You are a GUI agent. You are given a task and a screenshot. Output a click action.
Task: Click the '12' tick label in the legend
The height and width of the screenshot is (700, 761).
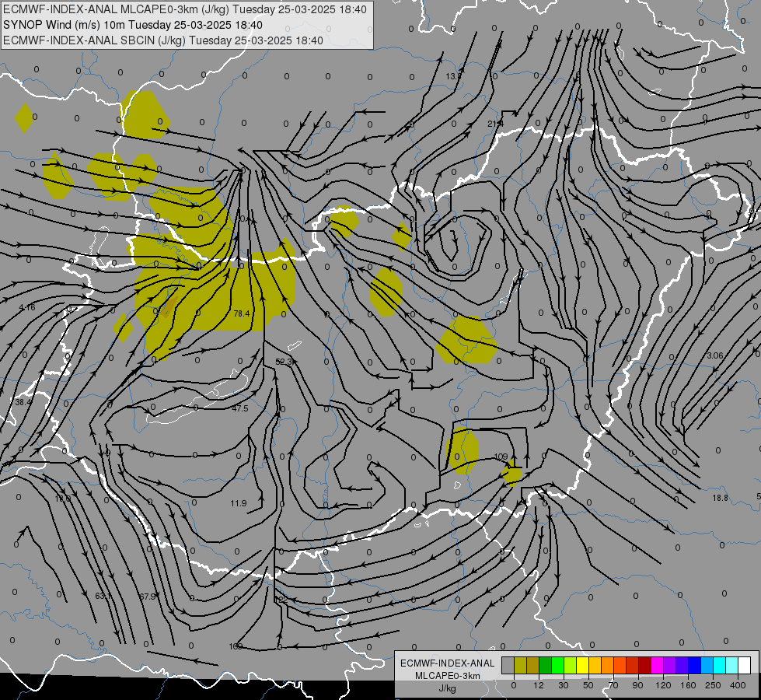(539, 685)
